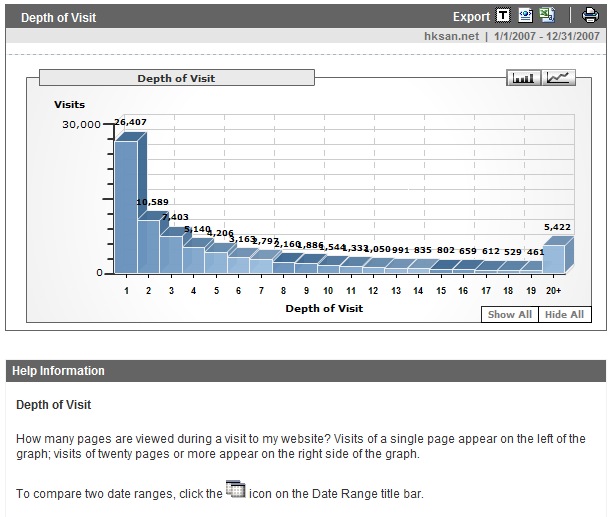Click the 1/1/2007 - 12/31/2007 date range
Screen dimensions: 612x517
tap(546, 36)
